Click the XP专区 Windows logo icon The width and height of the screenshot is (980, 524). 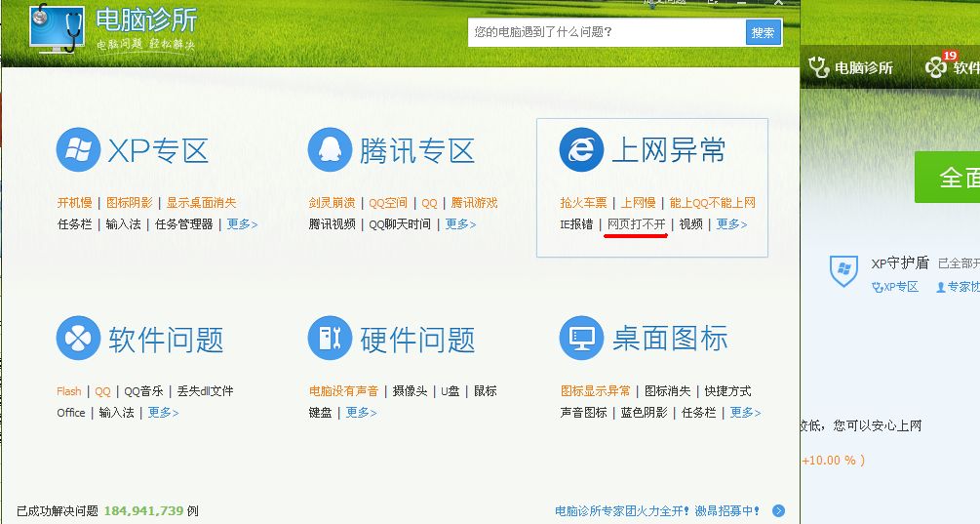[x=78, y=149]
